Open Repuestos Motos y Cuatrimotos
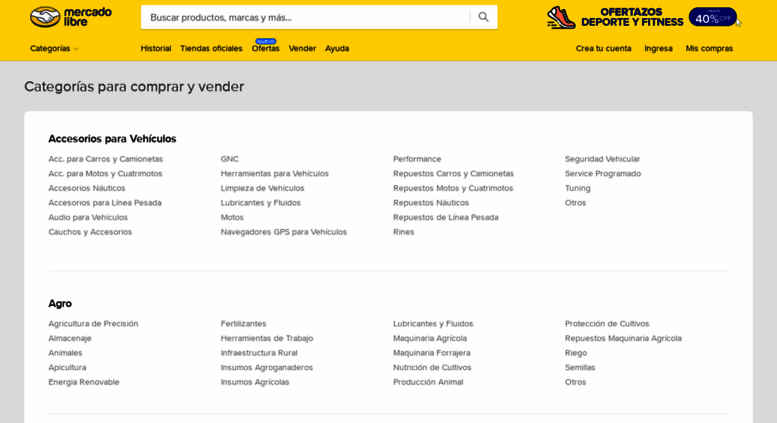This screenshot has height=423, width=777. (x=453, y=188)
